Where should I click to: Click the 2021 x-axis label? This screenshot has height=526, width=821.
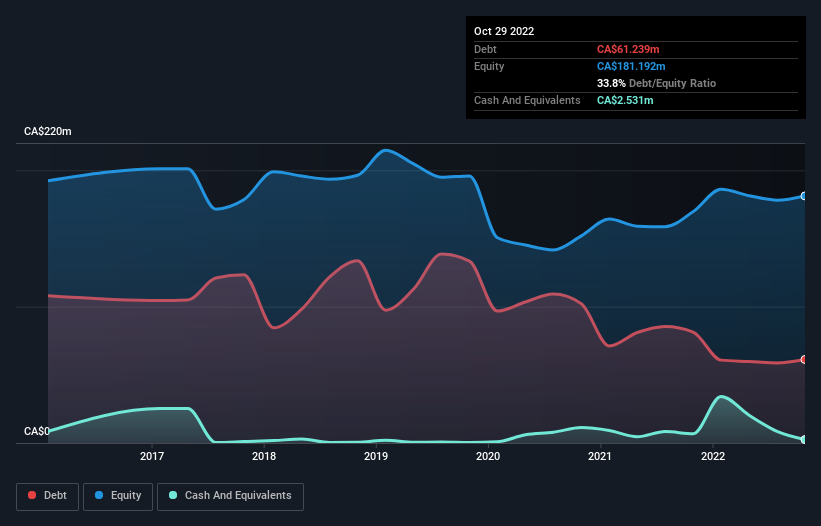pyautogui.click(x=600, y=456)
